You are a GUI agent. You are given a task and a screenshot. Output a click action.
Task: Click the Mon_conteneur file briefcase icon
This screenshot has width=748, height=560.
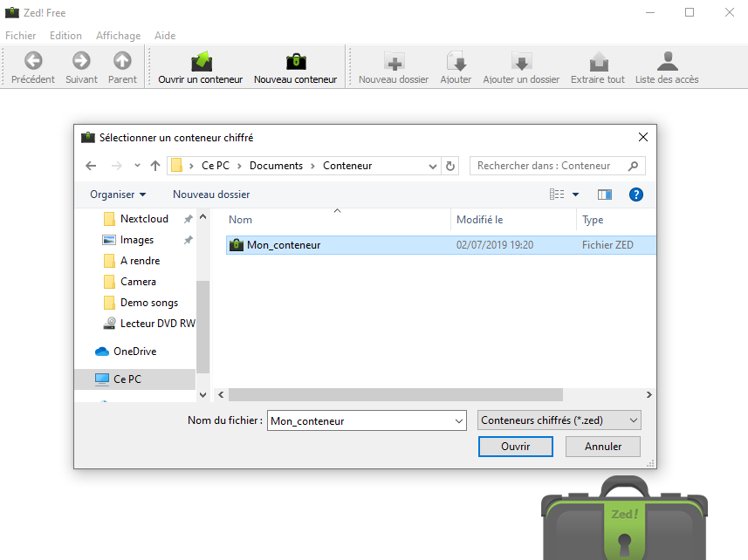click(x=237, y=245)
